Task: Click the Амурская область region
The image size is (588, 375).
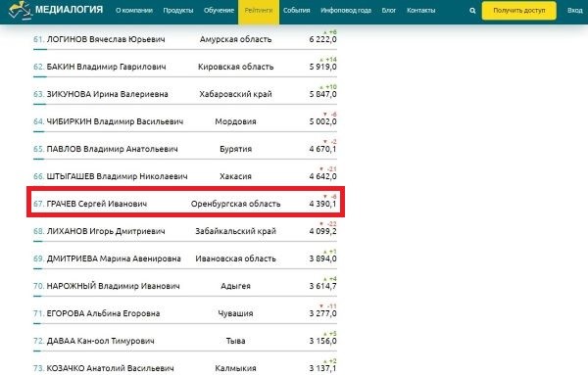Action: pyautogui.click(x=235, y=39)
